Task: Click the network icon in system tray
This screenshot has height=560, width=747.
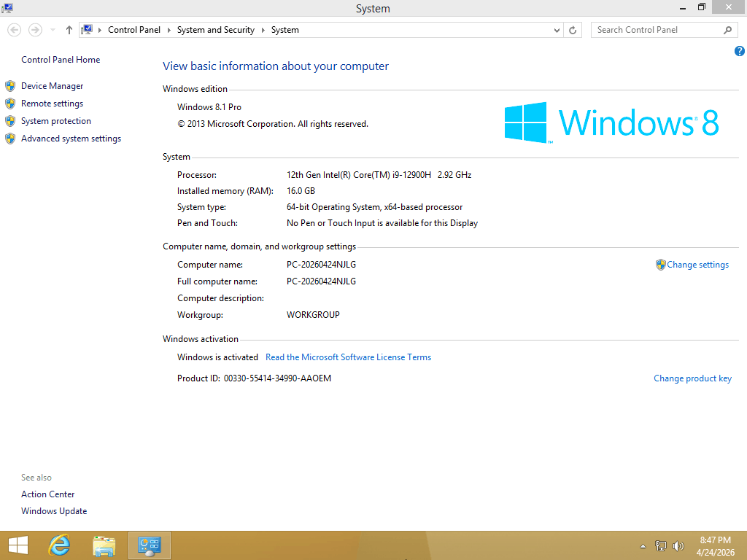Action: (x=661, y=545)
